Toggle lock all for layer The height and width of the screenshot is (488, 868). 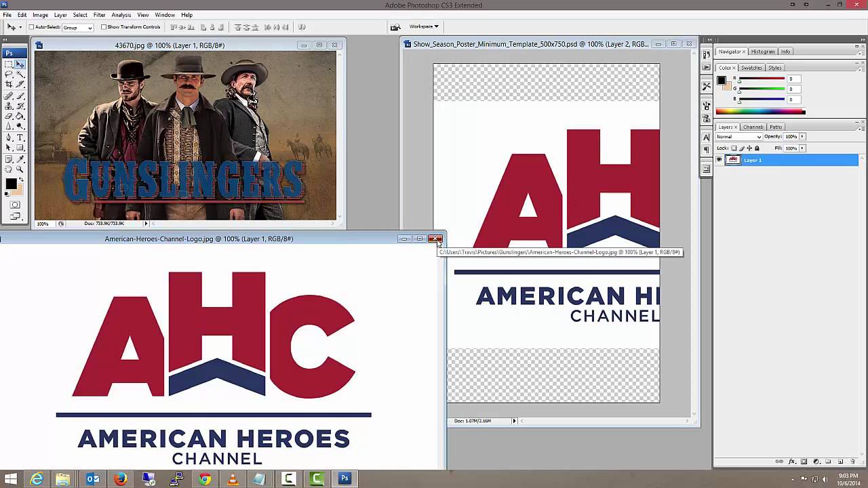pyautogui.click(x=757, y=148)
